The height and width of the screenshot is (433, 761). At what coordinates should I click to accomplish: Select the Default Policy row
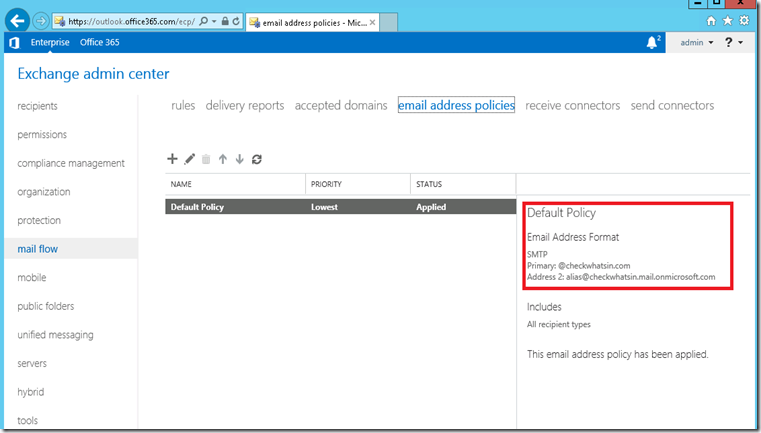(341, 207)
